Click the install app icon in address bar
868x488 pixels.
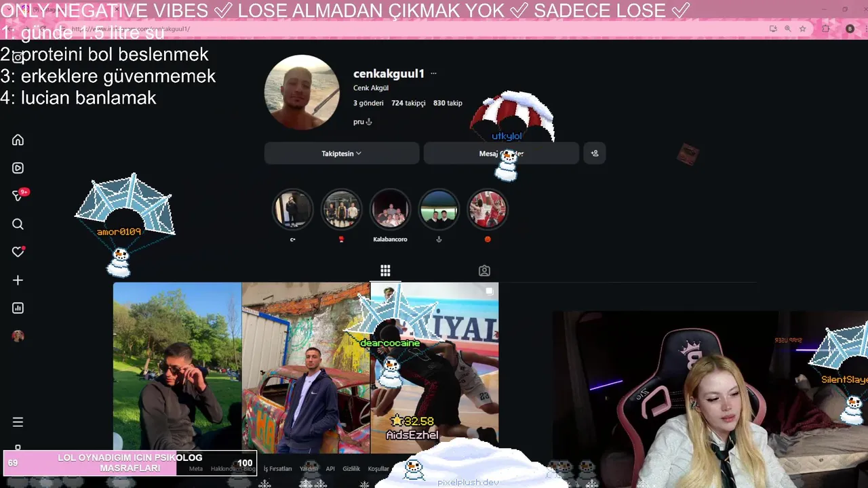(773, 28)
